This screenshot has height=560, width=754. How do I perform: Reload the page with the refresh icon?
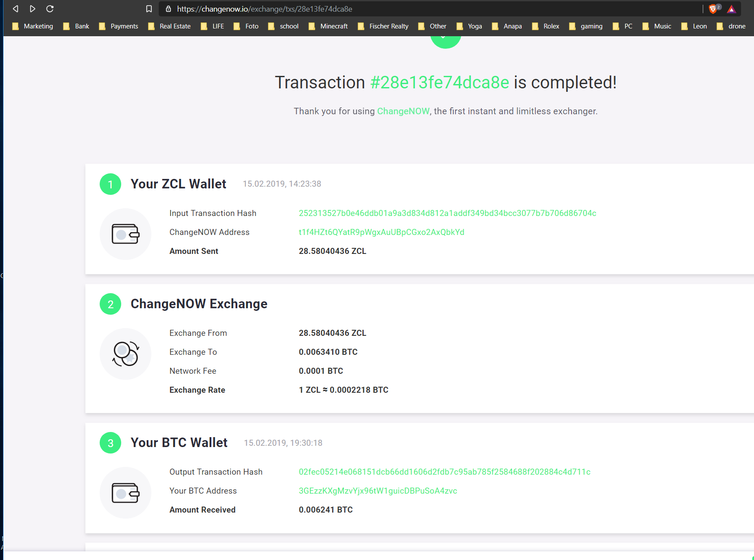coord(50,9)
